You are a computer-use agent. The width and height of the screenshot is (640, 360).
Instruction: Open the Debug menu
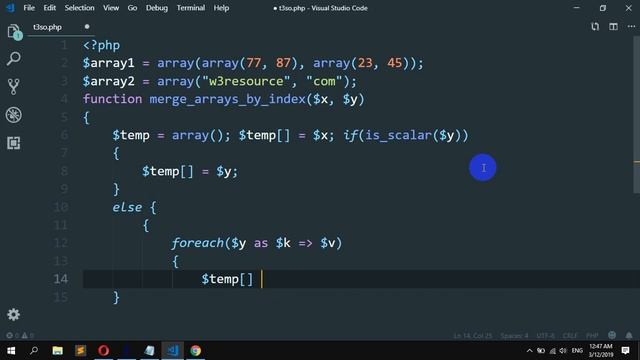(157, 8)
